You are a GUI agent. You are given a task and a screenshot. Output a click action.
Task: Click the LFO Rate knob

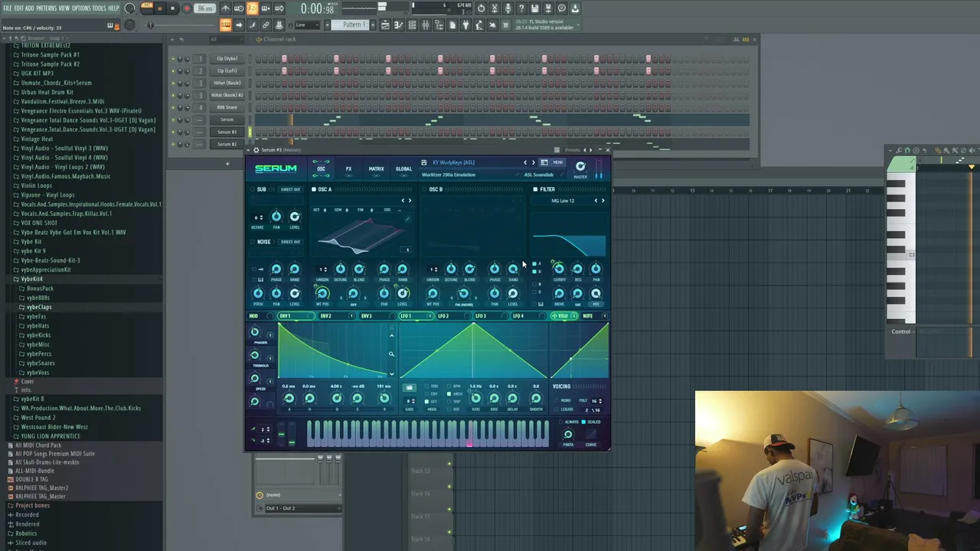475,399
